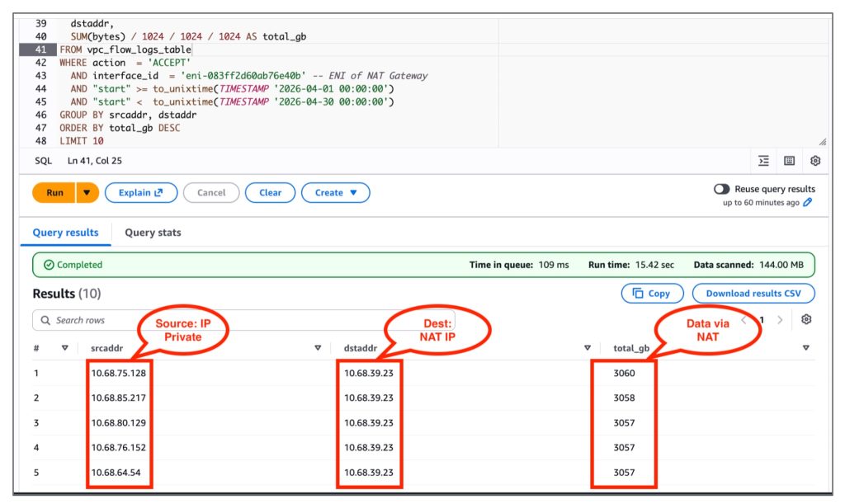The width and height of the screenshot is (845, 504).
Task: Sort by the total_gb column arrow
Action: 805,348
